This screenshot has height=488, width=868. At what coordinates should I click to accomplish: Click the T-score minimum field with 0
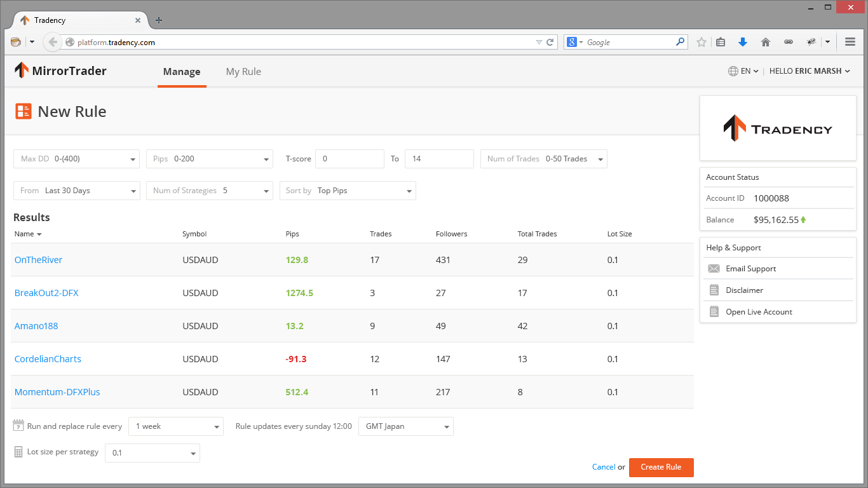click(x=349, y=159)
